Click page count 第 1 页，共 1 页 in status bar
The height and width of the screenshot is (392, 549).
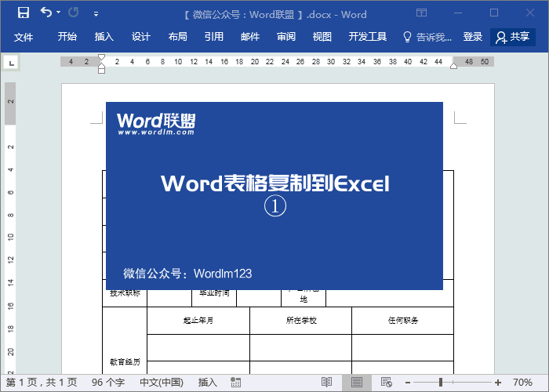[42, 383]
